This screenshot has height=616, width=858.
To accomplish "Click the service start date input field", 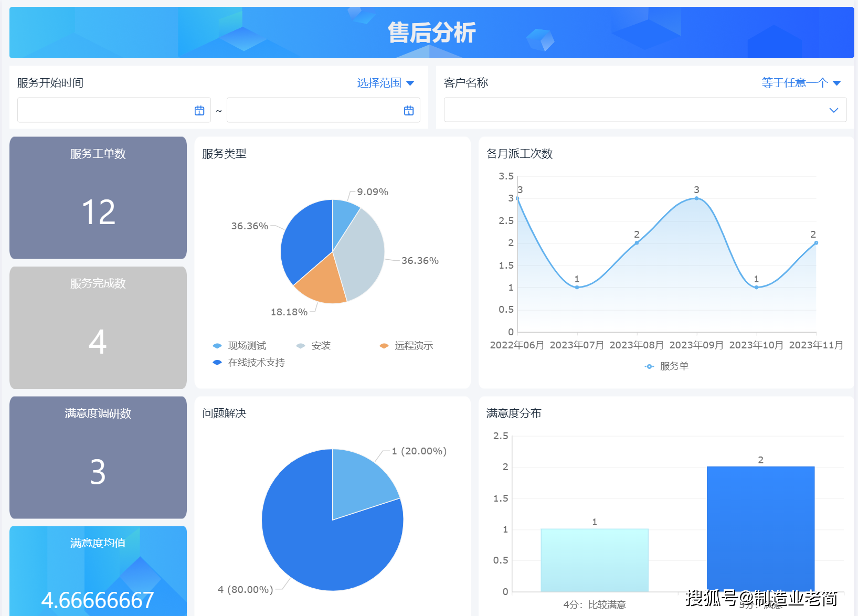I will pyautogui.click(x=114, y=110).
